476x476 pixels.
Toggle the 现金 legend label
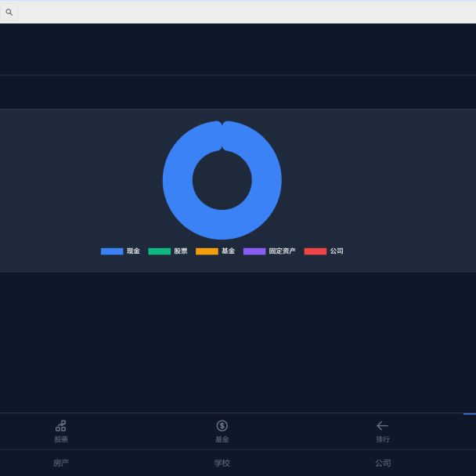click(133, 251)
